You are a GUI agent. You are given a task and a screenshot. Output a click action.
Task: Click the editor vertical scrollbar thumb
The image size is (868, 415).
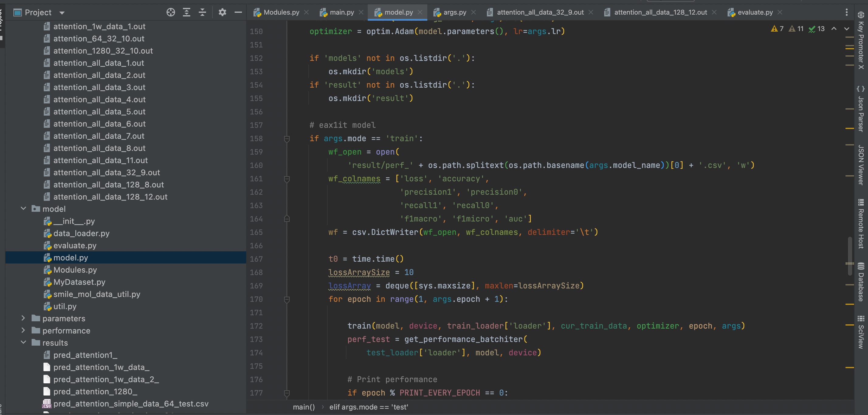(x=850, y=256)
